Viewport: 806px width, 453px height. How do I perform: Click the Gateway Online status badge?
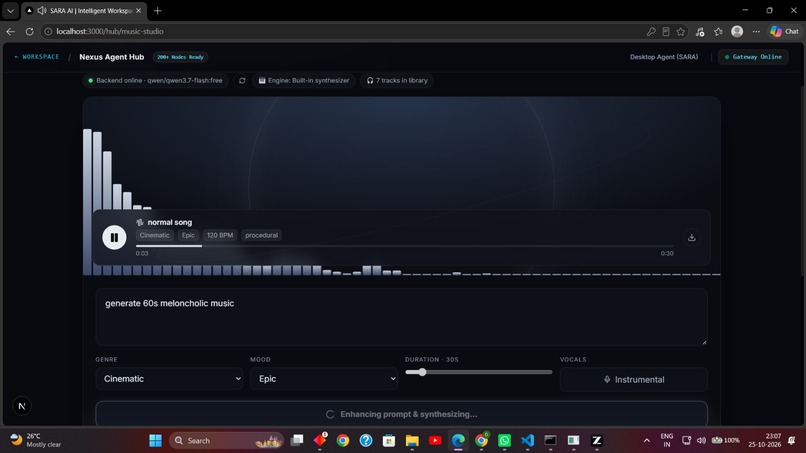pos(753,57)
